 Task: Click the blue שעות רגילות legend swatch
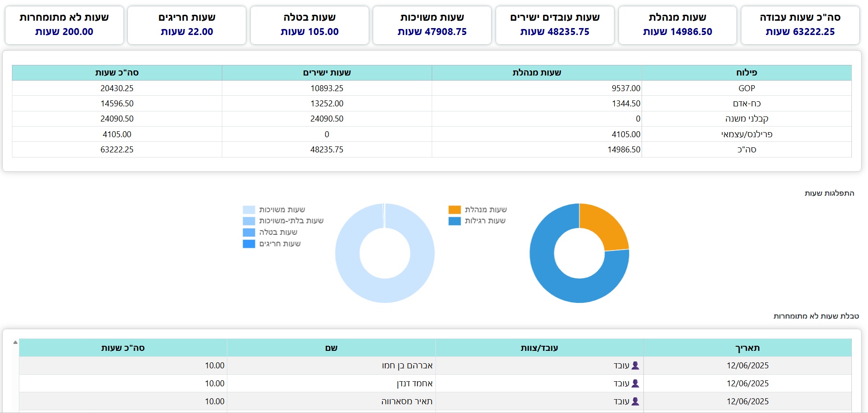click(x=454, y=221)
